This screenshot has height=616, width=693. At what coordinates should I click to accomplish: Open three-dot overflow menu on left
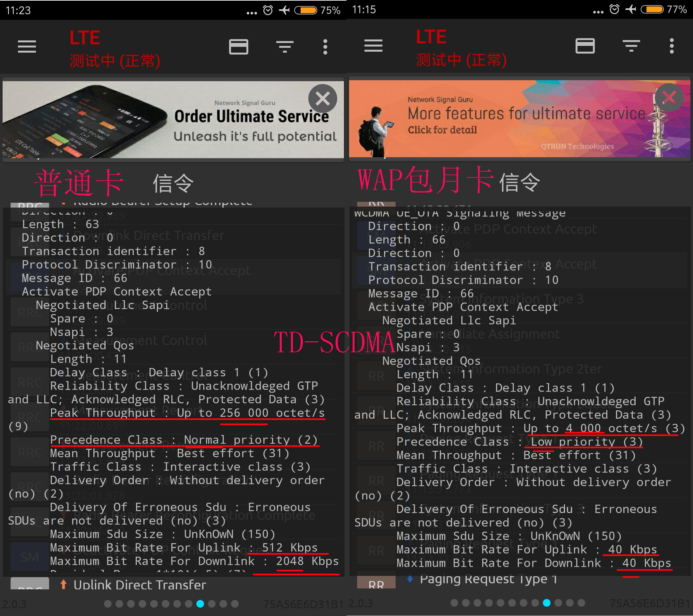click(325, 47)
